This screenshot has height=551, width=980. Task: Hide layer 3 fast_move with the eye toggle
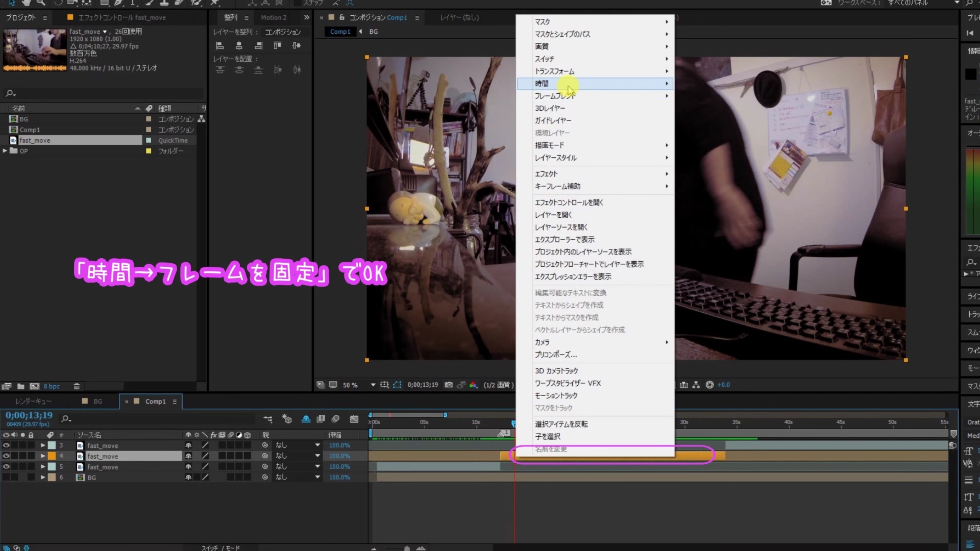tap(6, 445)
